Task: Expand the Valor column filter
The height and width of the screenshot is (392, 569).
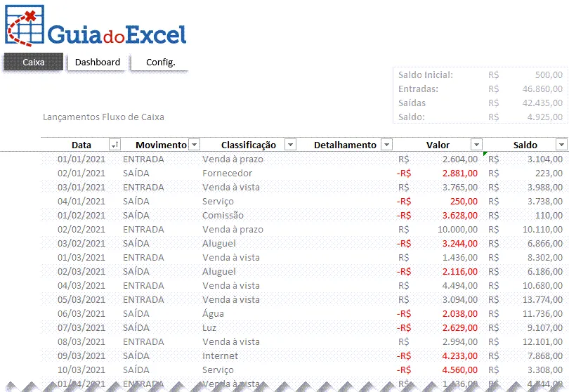Action: [476, 145]
